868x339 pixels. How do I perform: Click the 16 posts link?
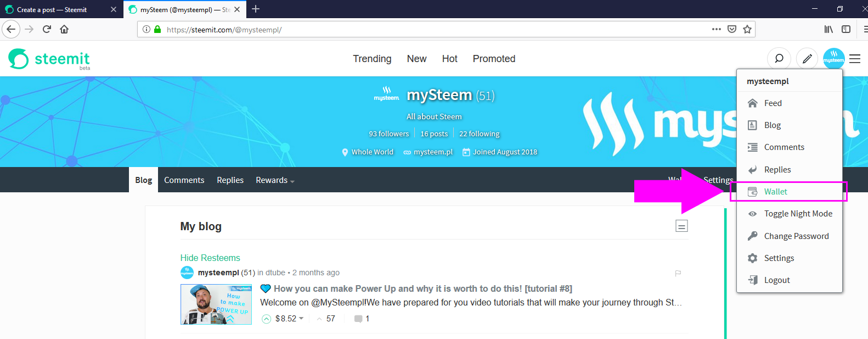[x=434, y=134]
